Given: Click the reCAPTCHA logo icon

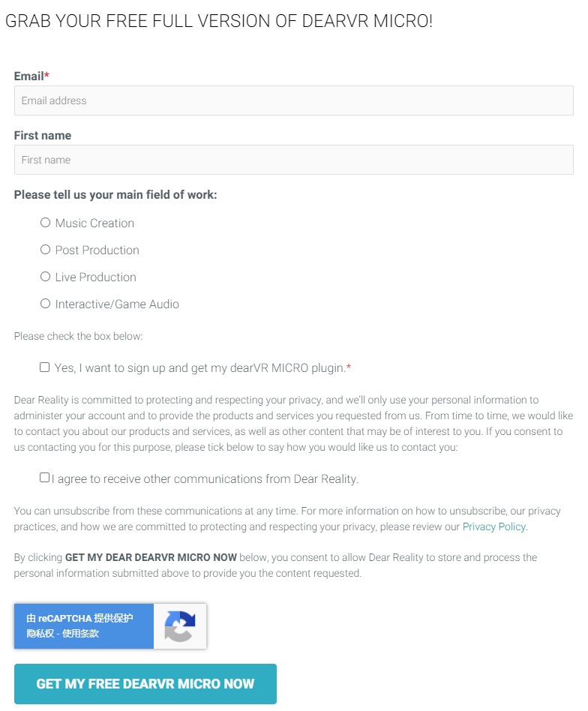Looking at the screenshot, I should 180,626.
